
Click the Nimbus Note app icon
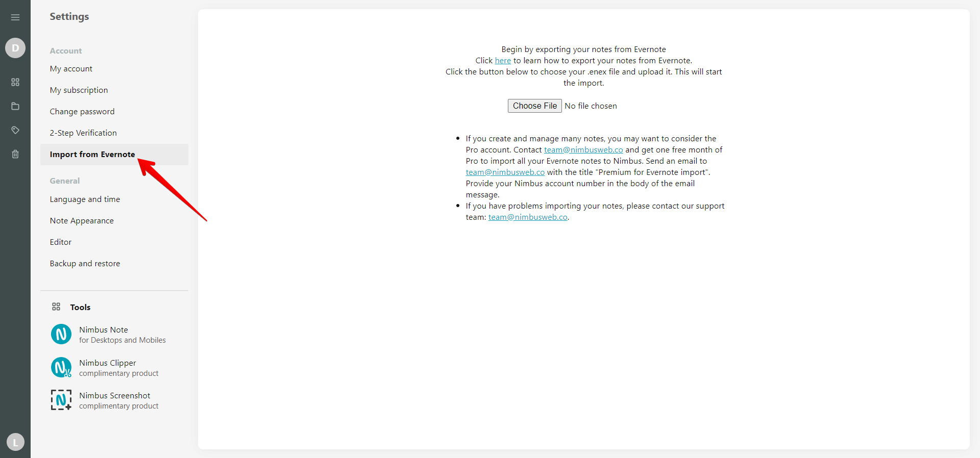(x=61, y=335)
